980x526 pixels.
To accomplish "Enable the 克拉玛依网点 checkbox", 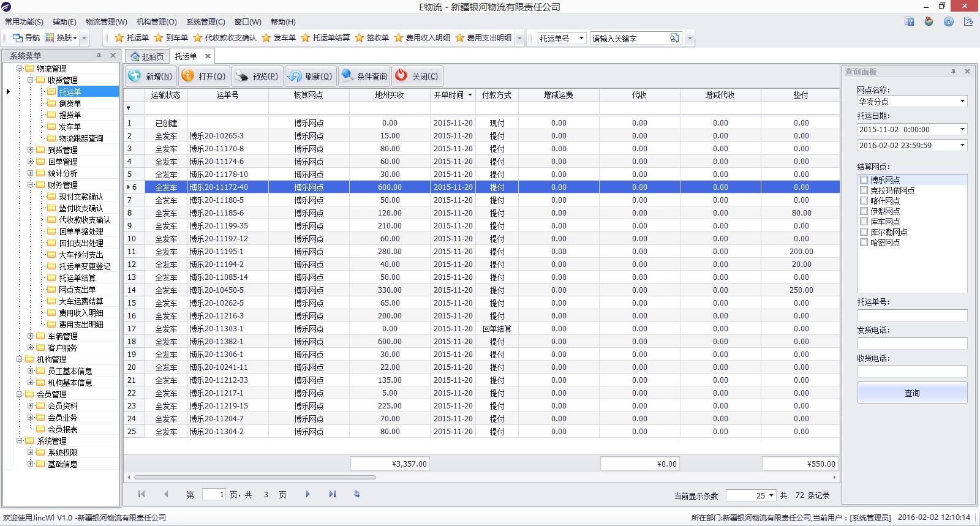I will (864, 190).
